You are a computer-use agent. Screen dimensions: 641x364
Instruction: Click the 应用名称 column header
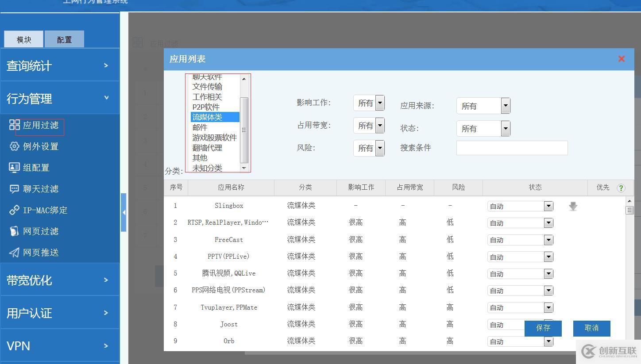point(231,188)
